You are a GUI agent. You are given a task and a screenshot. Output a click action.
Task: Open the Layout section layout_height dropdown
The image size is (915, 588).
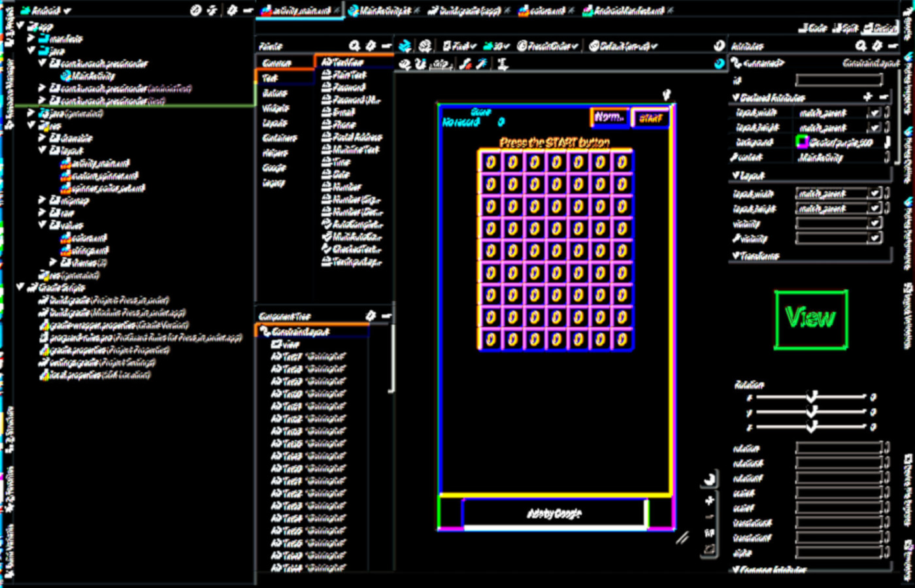[874, 208]
